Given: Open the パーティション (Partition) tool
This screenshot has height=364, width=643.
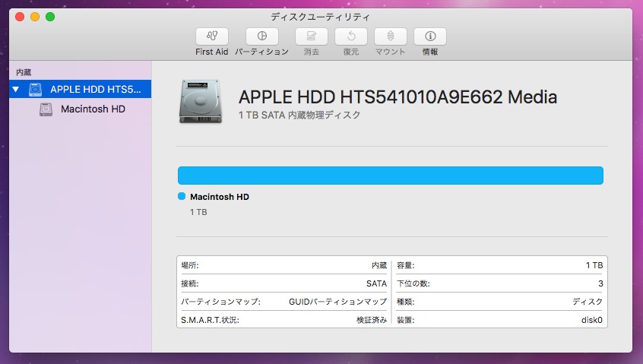Looking at the screenshot, I should (x=261, y=36).
